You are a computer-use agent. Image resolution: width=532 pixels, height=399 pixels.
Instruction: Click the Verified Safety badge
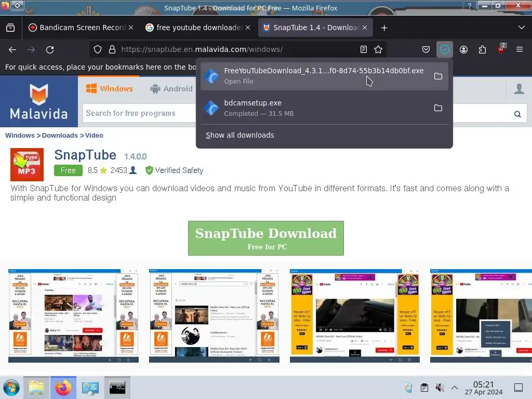click(x=174, y=170)
